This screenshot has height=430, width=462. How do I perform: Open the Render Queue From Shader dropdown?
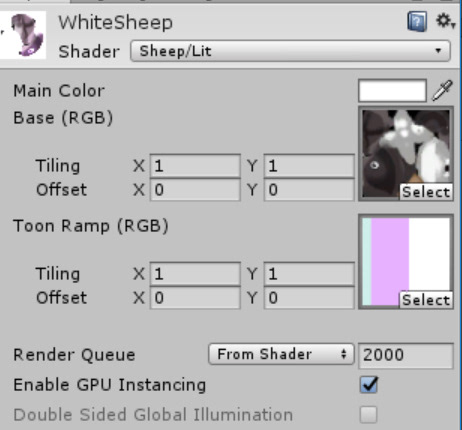(x=281, y=354)
